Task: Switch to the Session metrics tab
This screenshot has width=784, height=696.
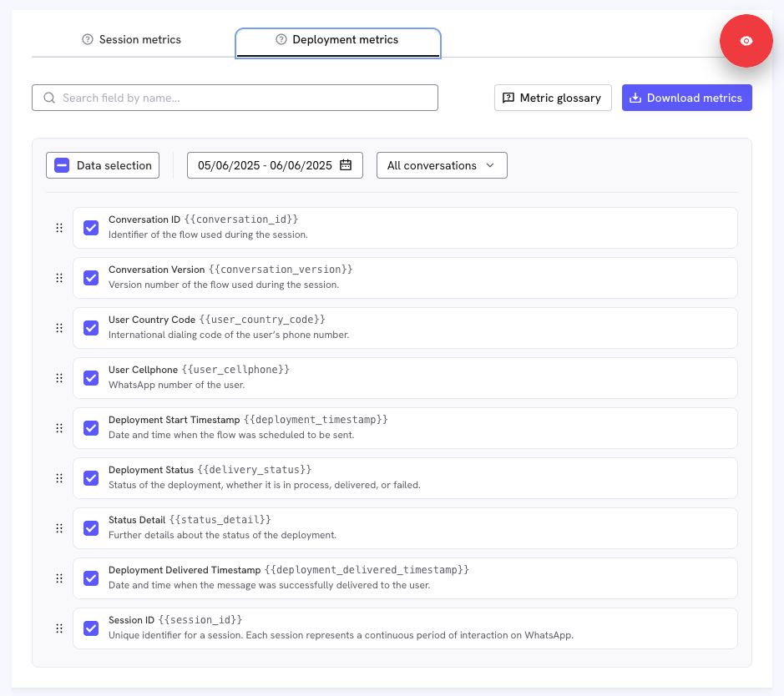Action: [x=131, y=39]
